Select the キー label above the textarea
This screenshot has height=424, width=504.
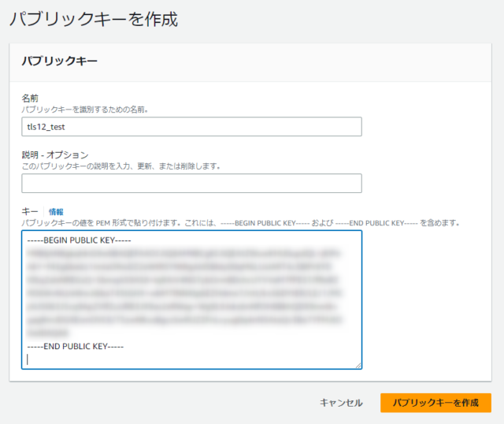(30, 212)
